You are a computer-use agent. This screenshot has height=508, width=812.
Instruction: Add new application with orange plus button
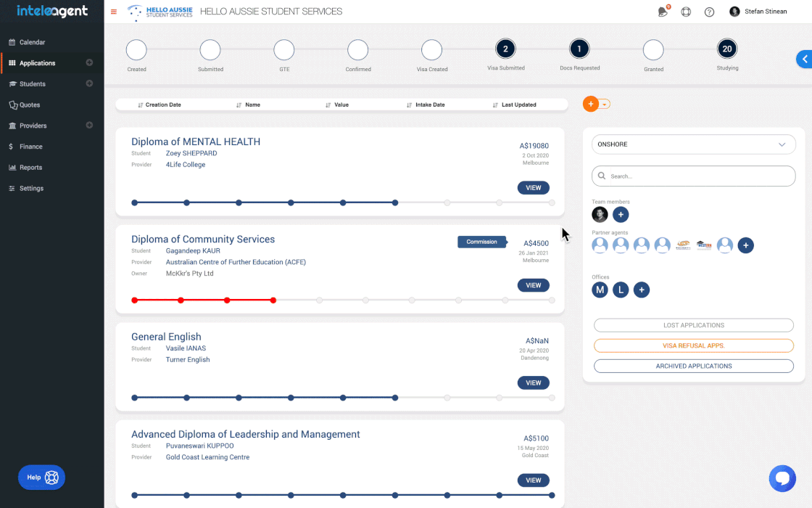point(590,105)
